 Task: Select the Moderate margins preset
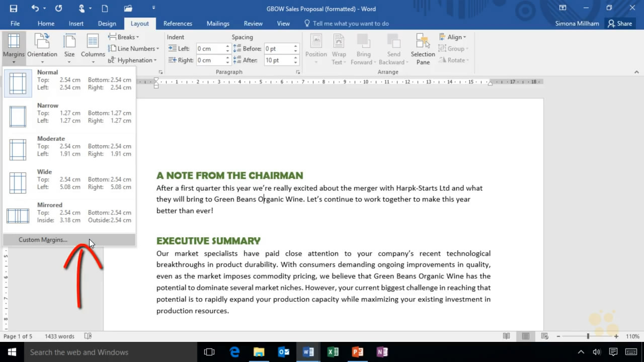click(69, 150)
